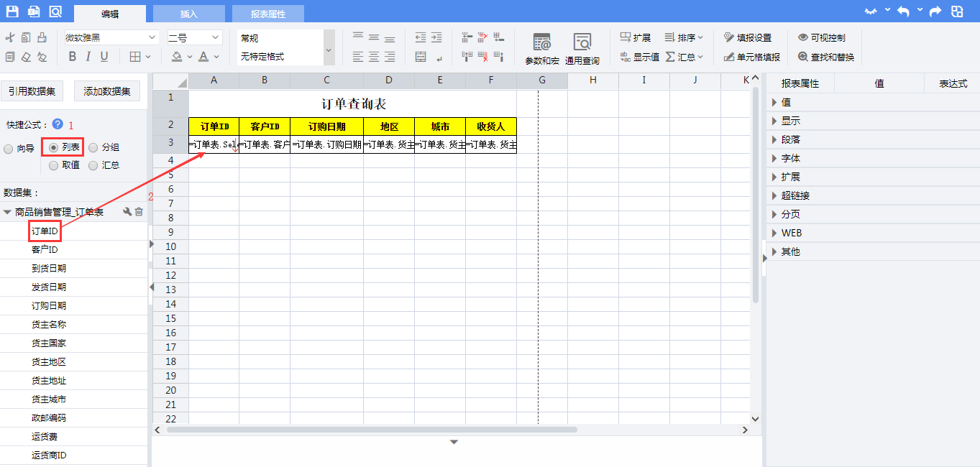Delete dataset with the trash icon
Viewport: 980px width, 467px height.
(x=139, y=212)
